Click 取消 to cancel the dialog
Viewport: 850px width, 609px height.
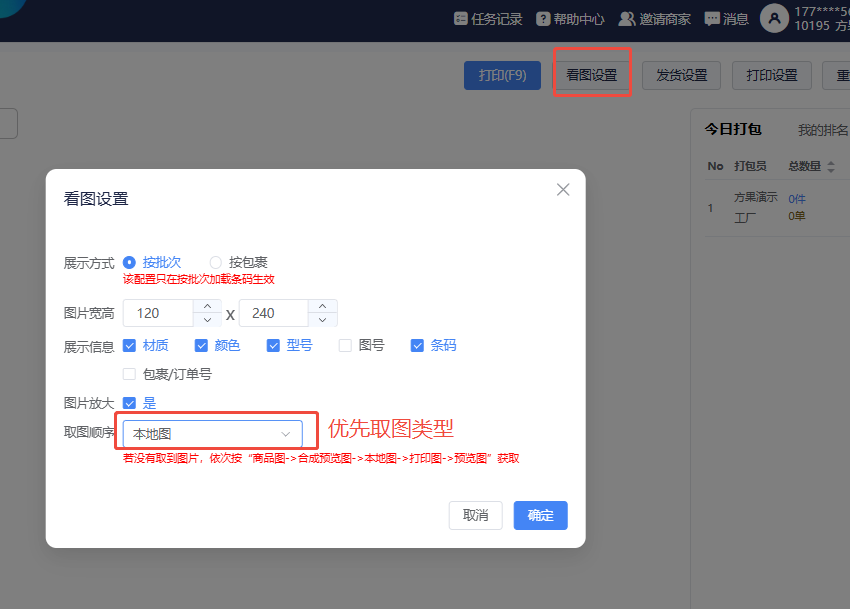click(x=475, y=515)
